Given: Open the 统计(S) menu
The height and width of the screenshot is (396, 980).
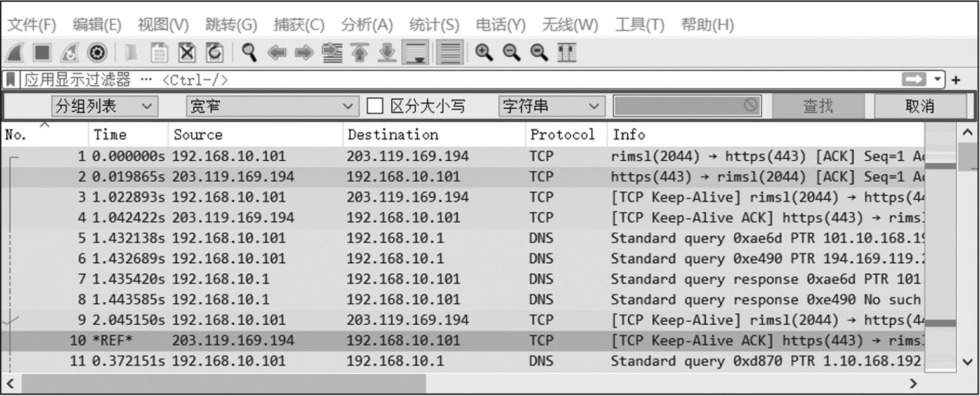Looking at the screenshot, I should tap(434, 25).
